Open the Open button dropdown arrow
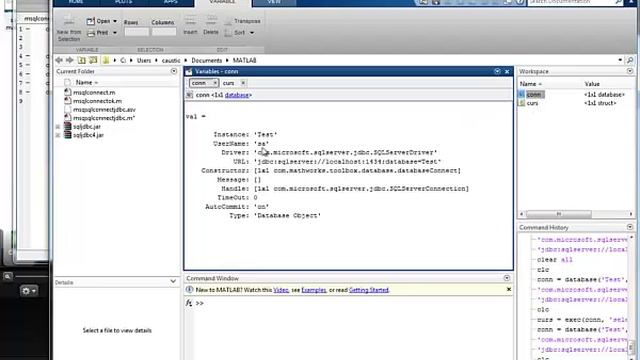The width and height of the screenshot is (640, 360). click(115, 21)
